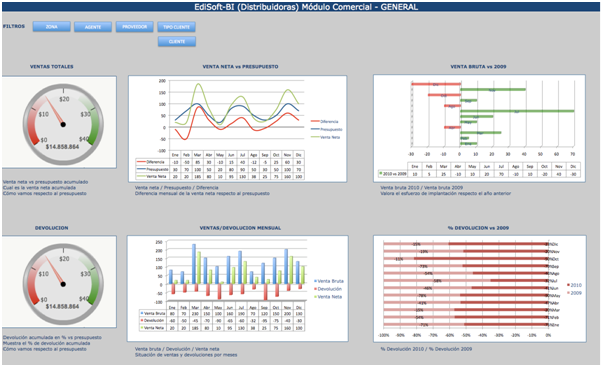This screenshot has width=602, height=367.
Task: Click the Devolución legend entry in bar chart
Action: click(x=328, y=289)
